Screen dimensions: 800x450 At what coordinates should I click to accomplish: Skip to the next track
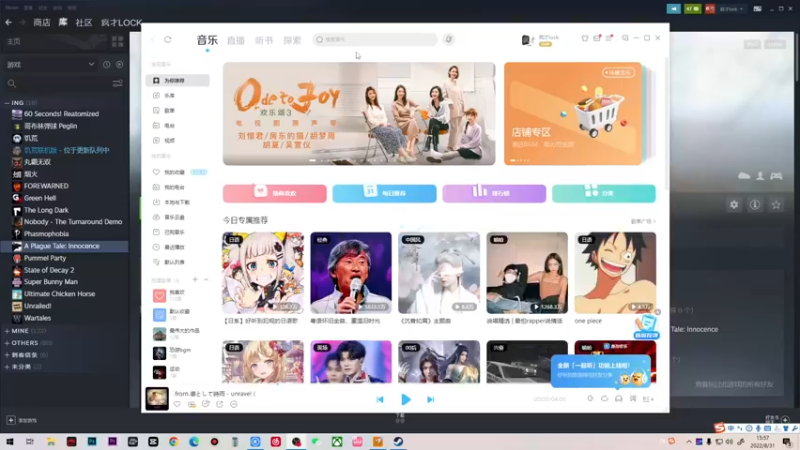431,399
